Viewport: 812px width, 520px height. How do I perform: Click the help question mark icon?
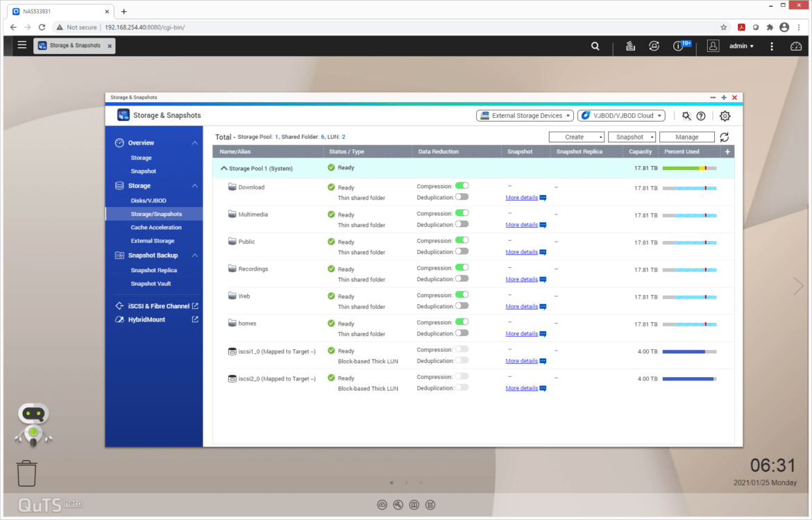pos(701,116)
